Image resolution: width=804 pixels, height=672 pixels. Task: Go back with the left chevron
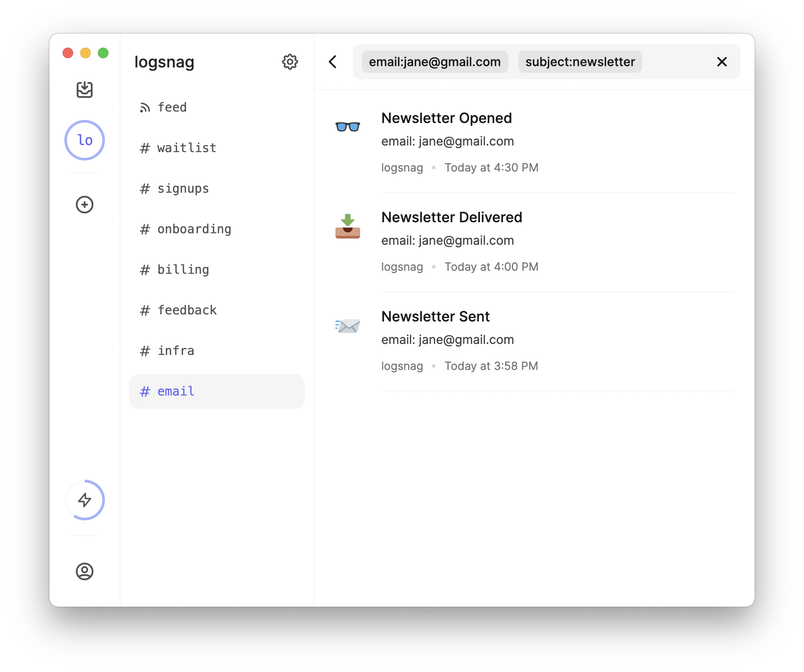pyautogui.click(x=333, y=62)
